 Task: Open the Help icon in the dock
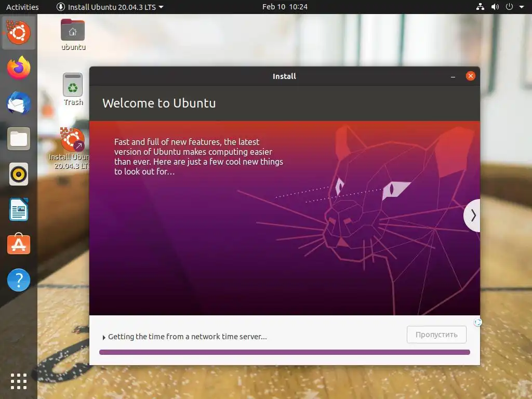19,280
